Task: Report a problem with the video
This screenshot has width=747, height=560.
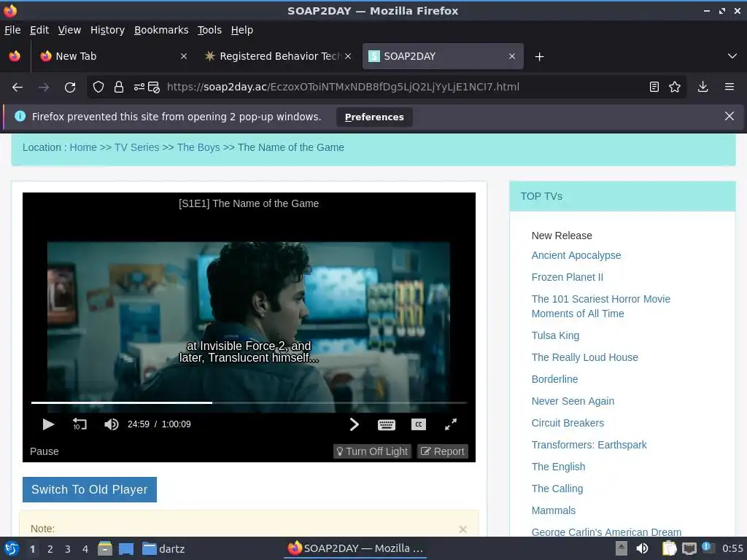Action: click(443, 451)
